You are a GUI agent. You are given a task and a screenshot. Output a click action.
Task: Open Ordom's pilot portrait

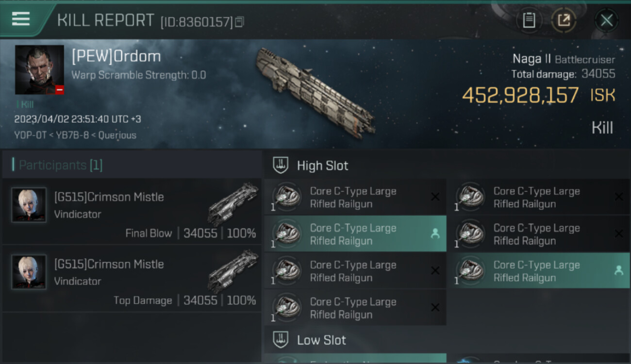pos(39,69)
